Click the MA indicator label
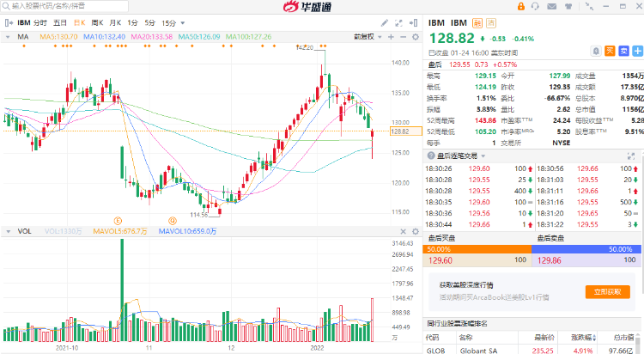 [x=23, y=37]
